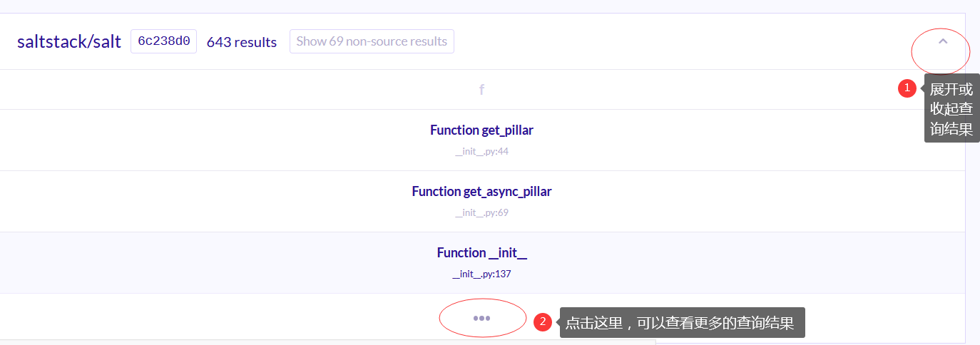Click the red number 2 annotation badge
Viewport: 980px width, 345px height.
point(543,322)
